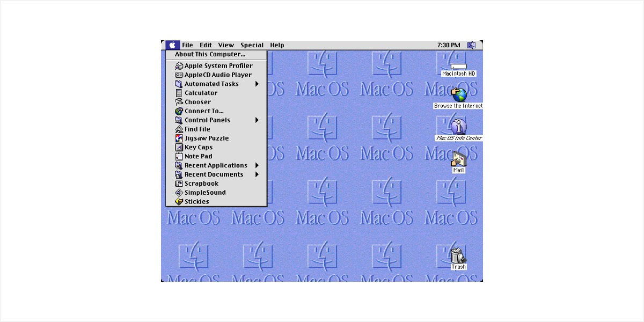This screenshot has height=322, width=644.
Task: Expand the Recent Documents submenu arrow
Action: click(257, 175)
